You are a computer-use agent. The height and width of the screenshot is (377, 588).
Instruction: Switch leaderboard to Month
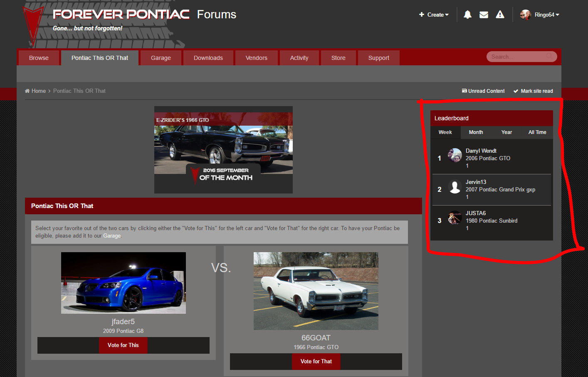pyautogui.click(x=476, y=132)
